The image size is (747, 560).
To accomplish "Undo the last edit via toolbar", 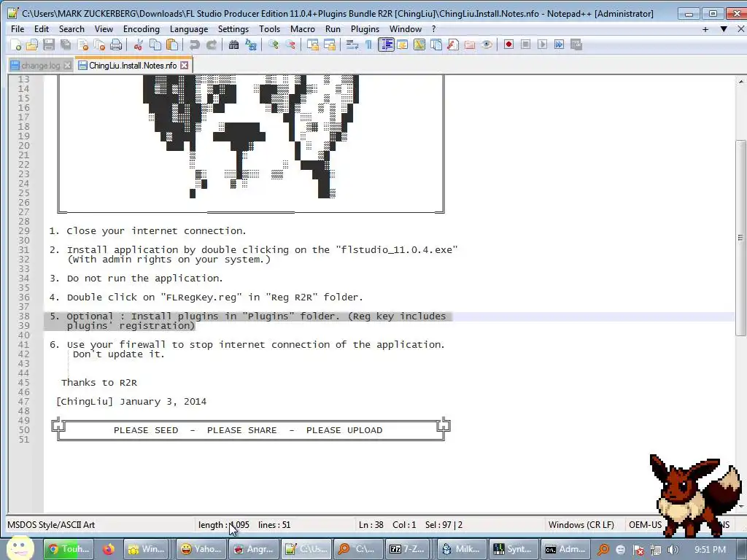I will tap(194, 44).
